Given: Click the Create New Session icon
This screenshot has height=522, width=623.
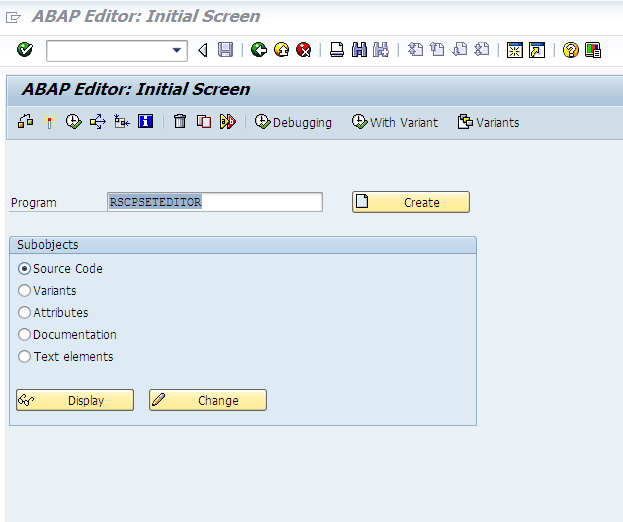Looking at the screenshot, I should [x=515, y=50].
